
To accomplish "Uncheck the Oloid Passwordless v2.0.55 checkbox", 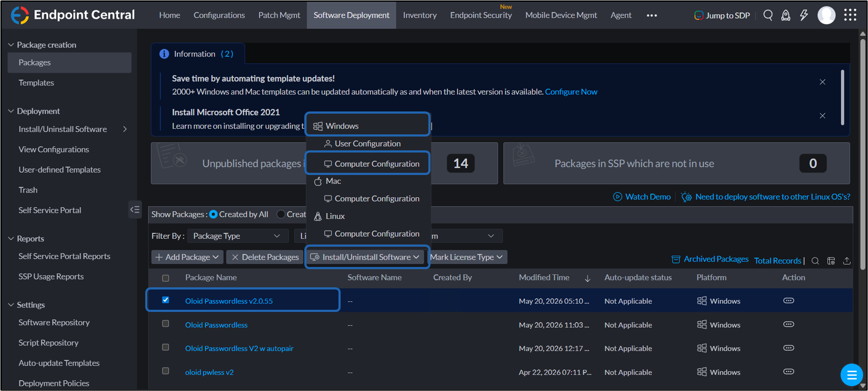I will pos(166,300).
